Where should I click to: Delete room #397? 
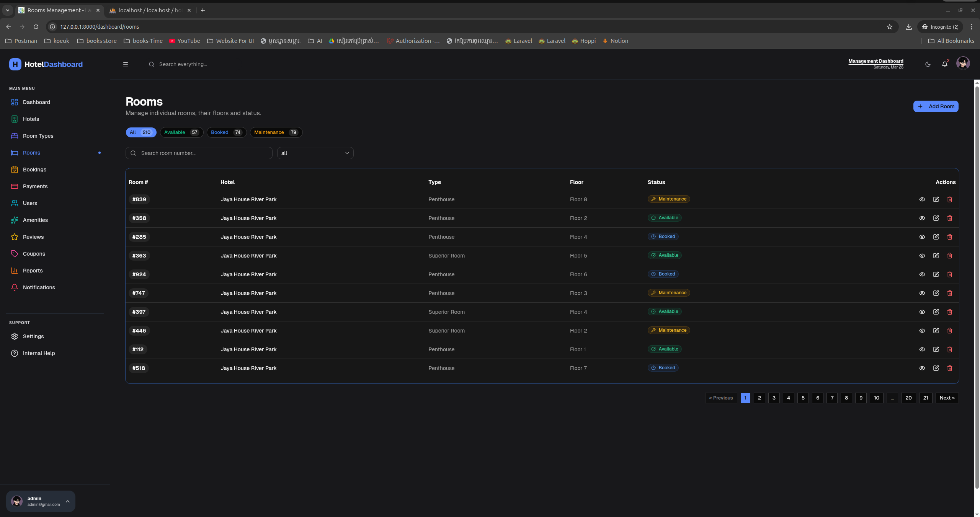[950, 312]
